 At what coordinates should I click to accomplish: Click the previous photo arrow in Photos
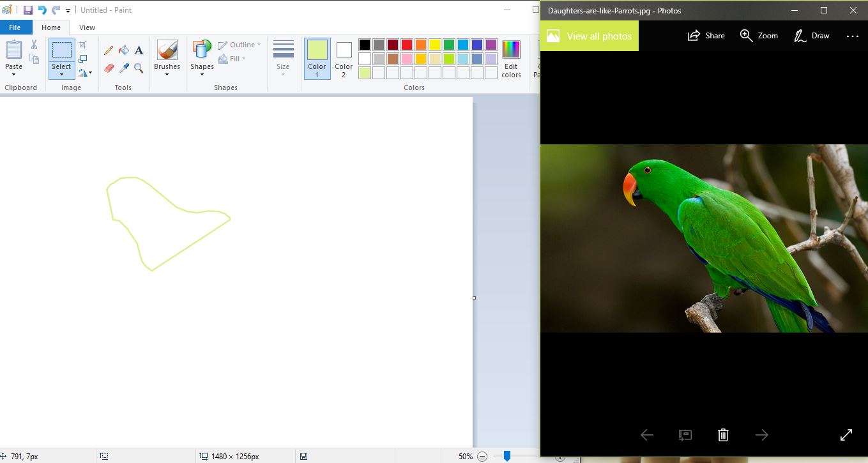647,435
